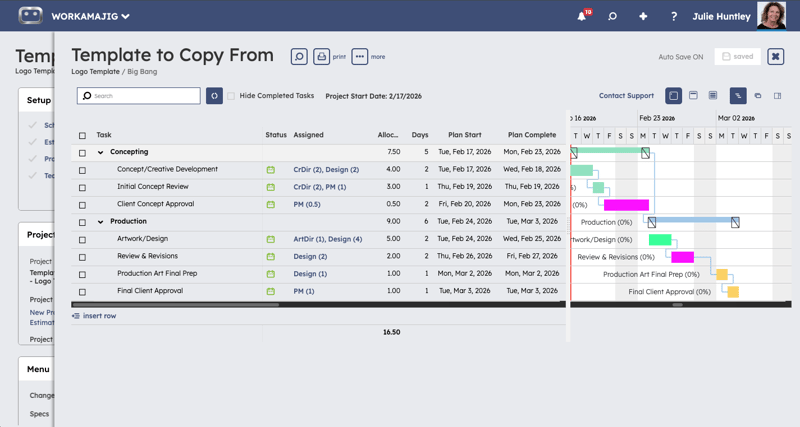Open the WORKAMAJIG main menu dropdown
800x427 pixels.
pyautogui.click(x=90, y=16)
